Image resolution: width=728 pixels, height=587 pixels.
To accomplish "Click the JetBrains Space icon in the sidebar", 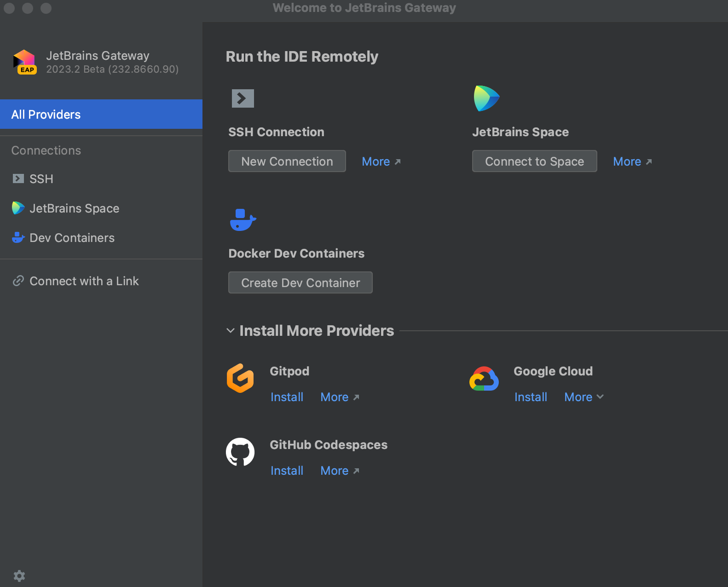I will [18, 208].
